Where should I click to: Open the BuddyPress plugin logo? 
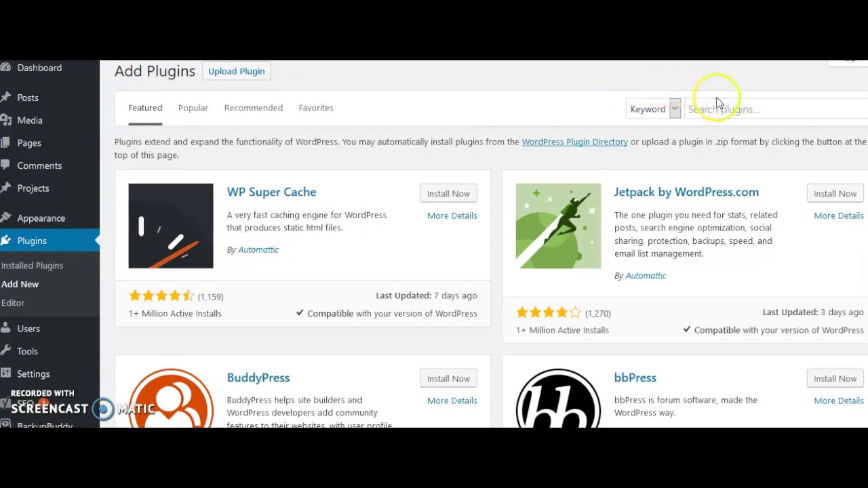point(171,398)
